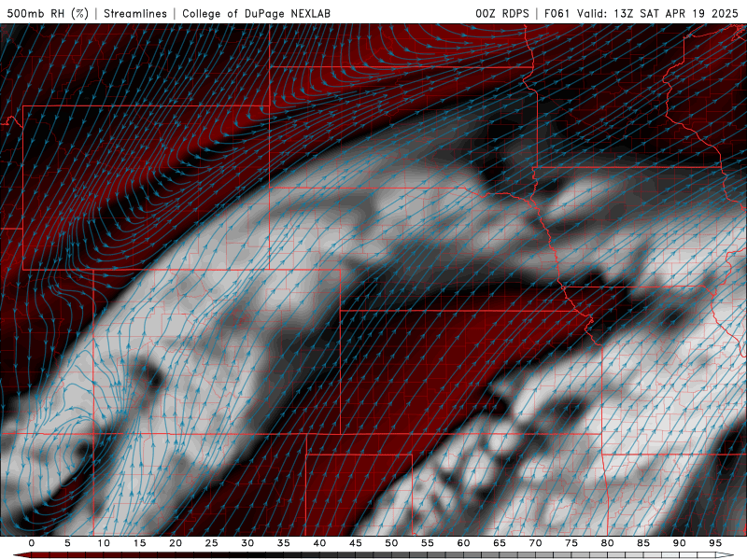Click the "85" legend number

tap(643, 543)
